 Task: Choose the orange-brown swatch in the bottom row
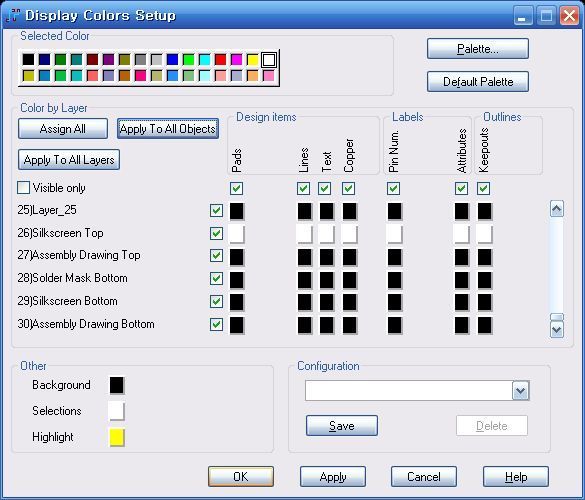(124, 75)
